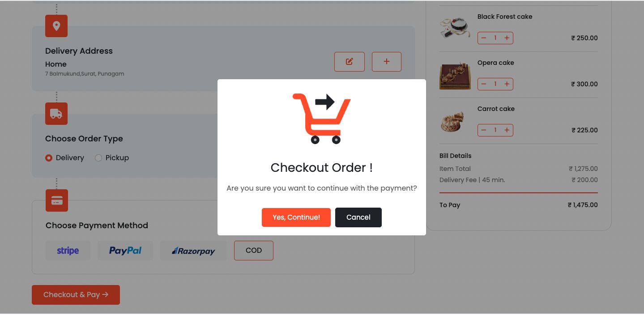The image size is (644, 315).
Task: Decrease Carrot cake quantity
Action: (483, 130)
